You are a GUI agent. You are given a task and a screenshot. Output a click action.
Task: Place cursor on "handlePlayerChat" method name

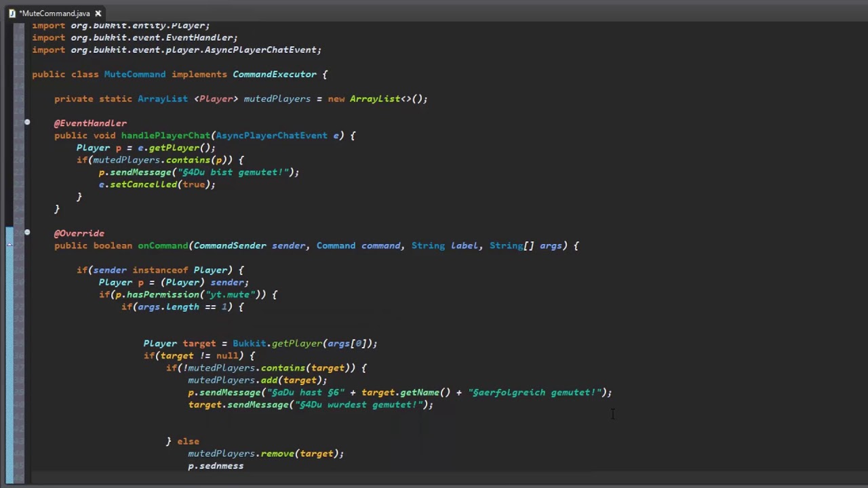pyautogui.click(x=165, y=136)
